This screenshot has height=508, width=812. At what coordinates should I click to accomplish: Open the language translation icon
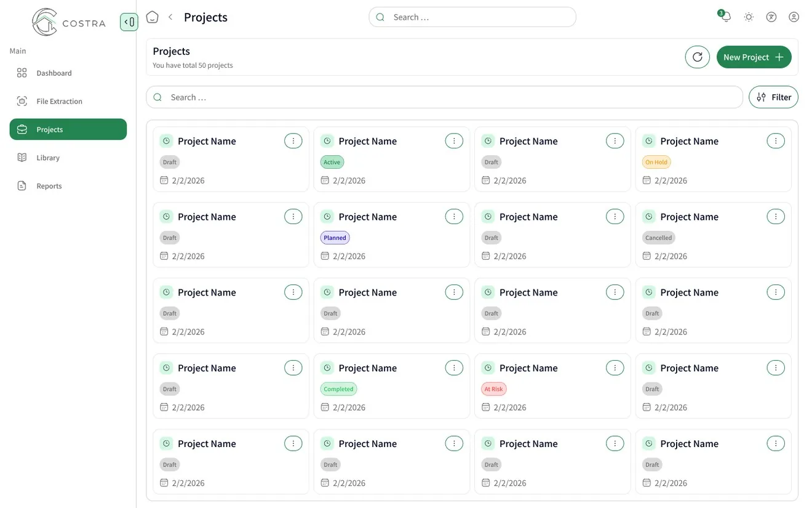point(771,17)
